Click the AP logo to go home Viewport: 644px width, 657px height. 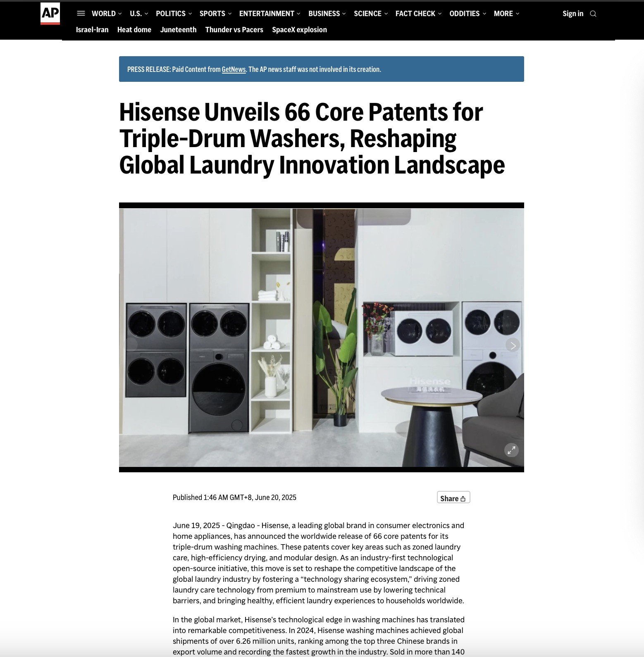coord(50,14)
